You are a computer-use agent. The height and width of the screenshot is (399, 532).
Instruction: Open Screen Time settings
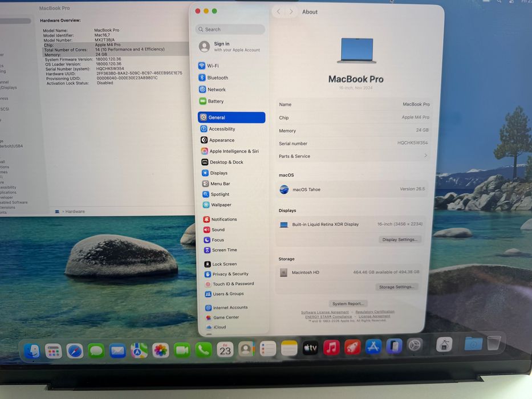(x=235, y=250)
